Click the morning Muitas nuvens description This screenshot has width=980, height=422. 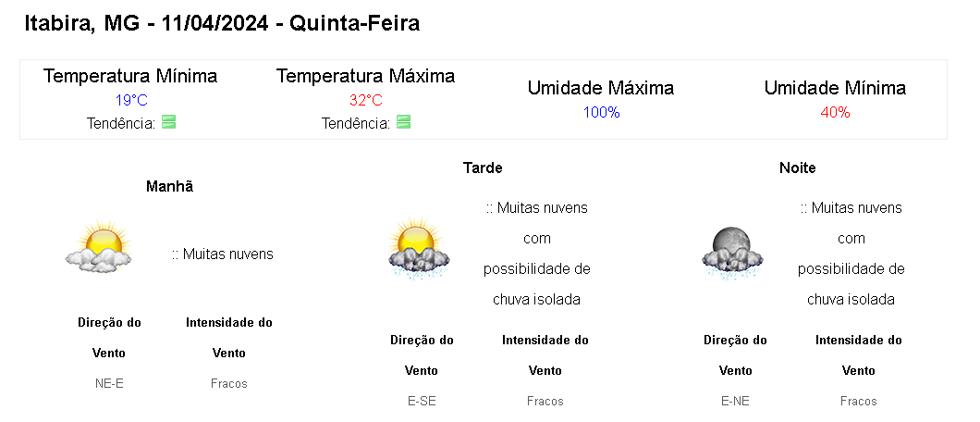pyautogui.click(x=223, y=254)
